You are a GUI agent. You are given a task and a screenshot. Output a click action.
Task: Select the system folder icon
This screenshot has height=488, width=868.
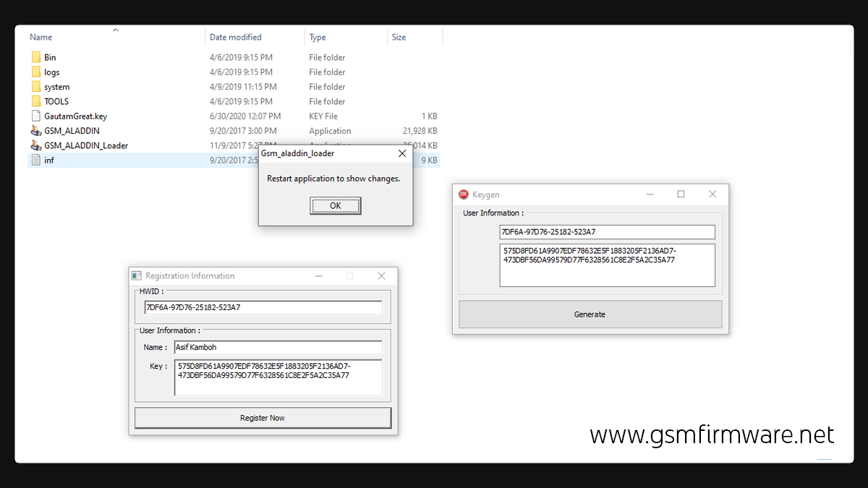coord(36,87)
